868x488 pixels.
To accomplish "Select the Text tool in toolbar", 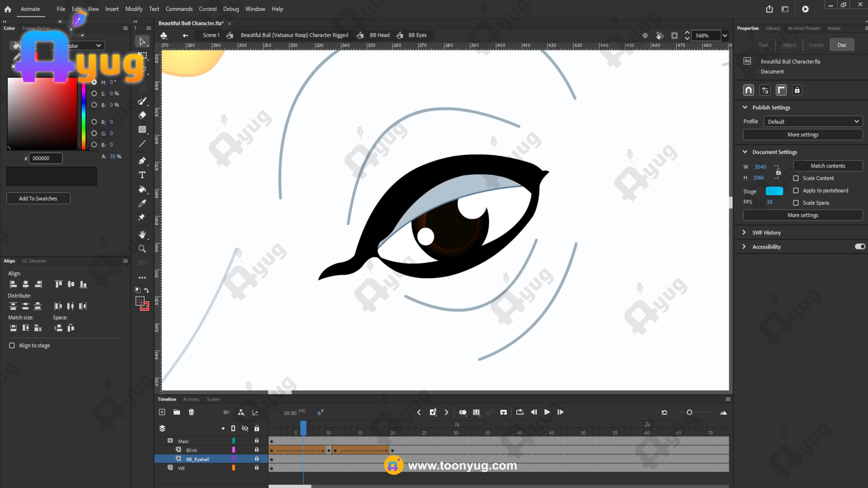I will (142, 175).
